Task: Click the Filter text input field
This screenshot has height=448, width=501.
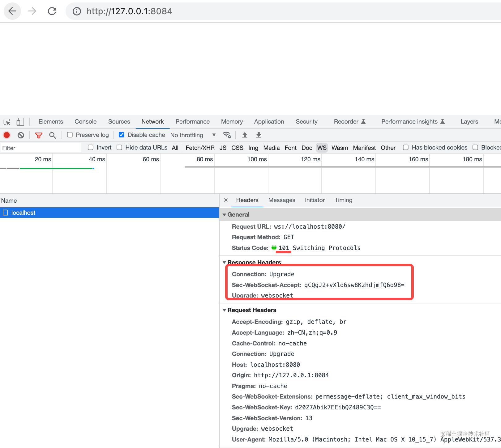Action: (x=41, y=148)
